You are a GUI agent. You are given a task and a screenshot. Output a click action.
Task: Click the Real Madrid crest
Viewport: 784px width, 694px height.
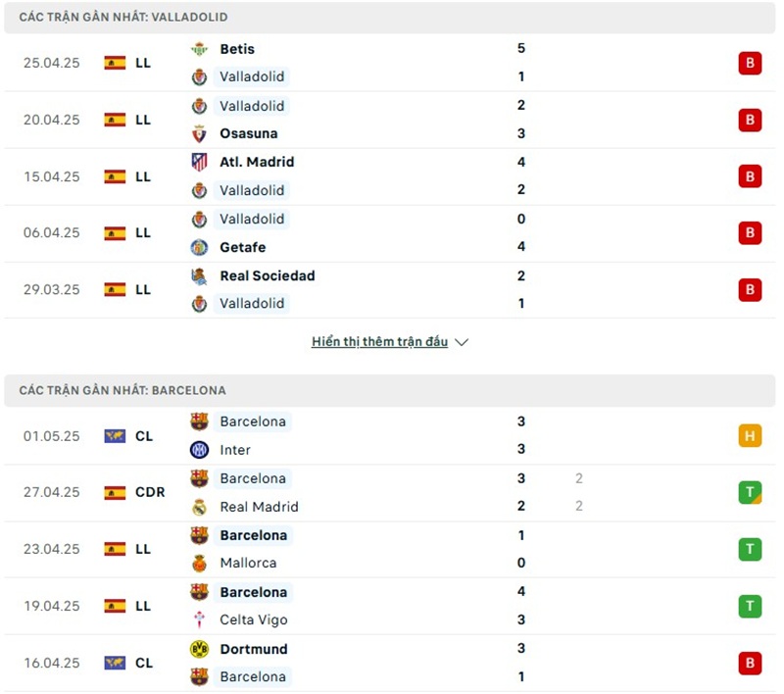click(199, 507)
